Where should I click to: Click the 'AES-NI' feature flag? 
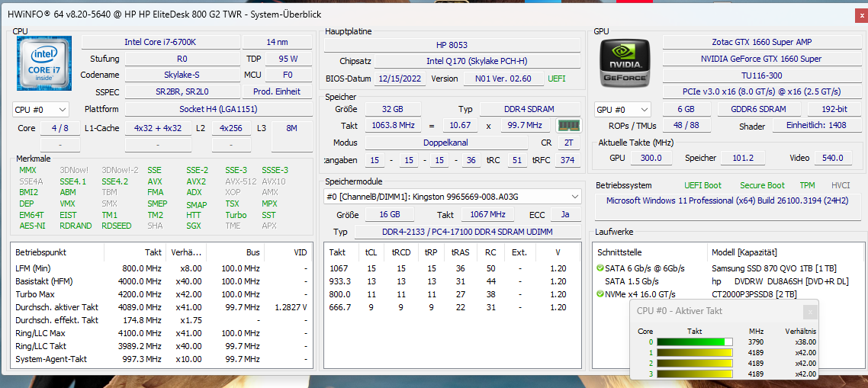click(31, 226)
